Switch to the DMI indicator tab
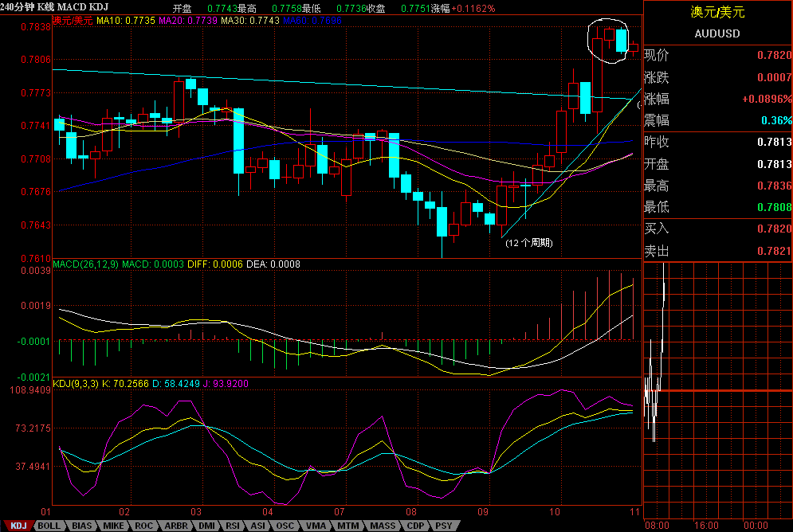The image size is (793, 532). [206, 526]
